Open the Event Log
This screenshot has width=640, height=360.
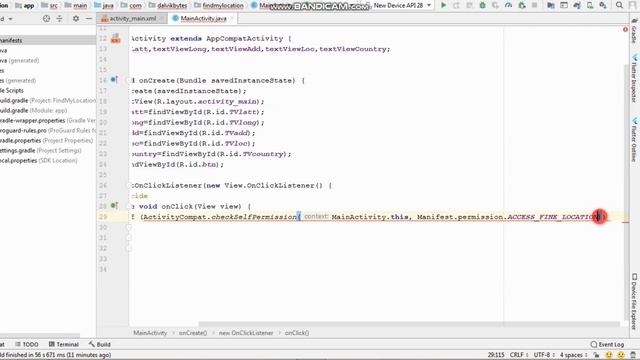[607, 344]
